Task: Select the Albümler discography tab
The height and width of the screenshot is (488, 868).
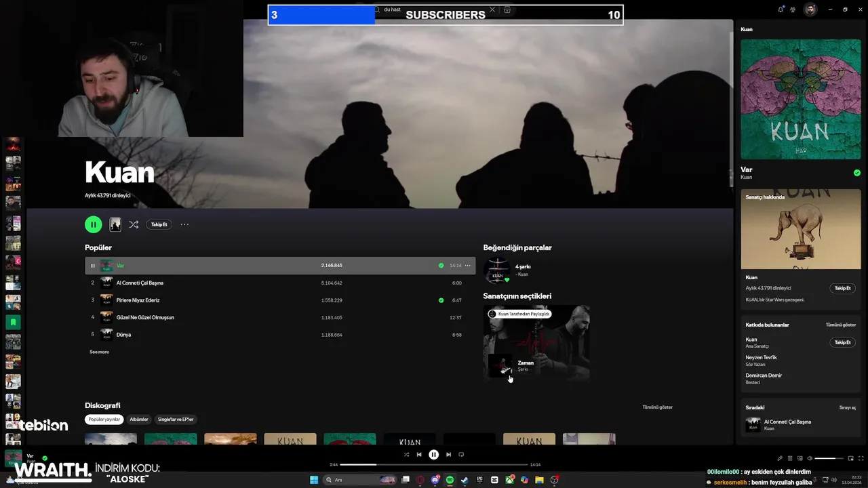Action: click(139, 420)
